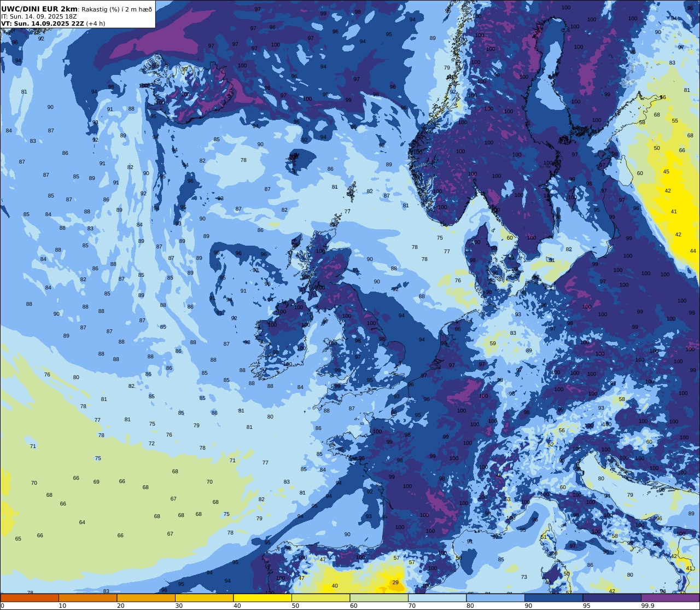This screenshot has height=610, width=700.
Task: Click the legend tick label 30
Action: 179,606
